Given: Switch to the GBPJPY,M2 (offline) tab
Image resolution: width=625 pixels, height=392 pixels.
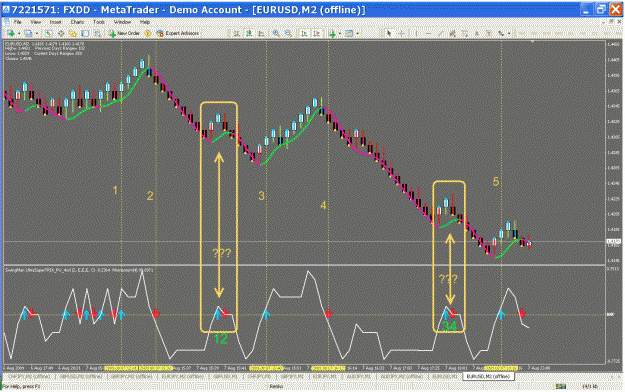Looking at the screenshot, I should point(132,376).
